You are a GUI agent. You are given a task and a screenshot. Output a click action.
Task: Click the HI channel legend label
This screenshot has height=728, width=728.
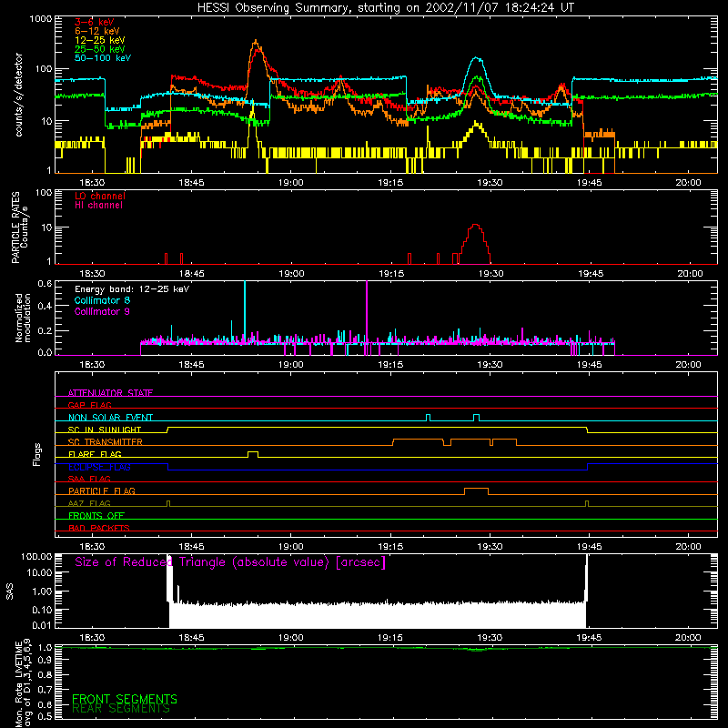pyautogui.click(x=98, y=206)
